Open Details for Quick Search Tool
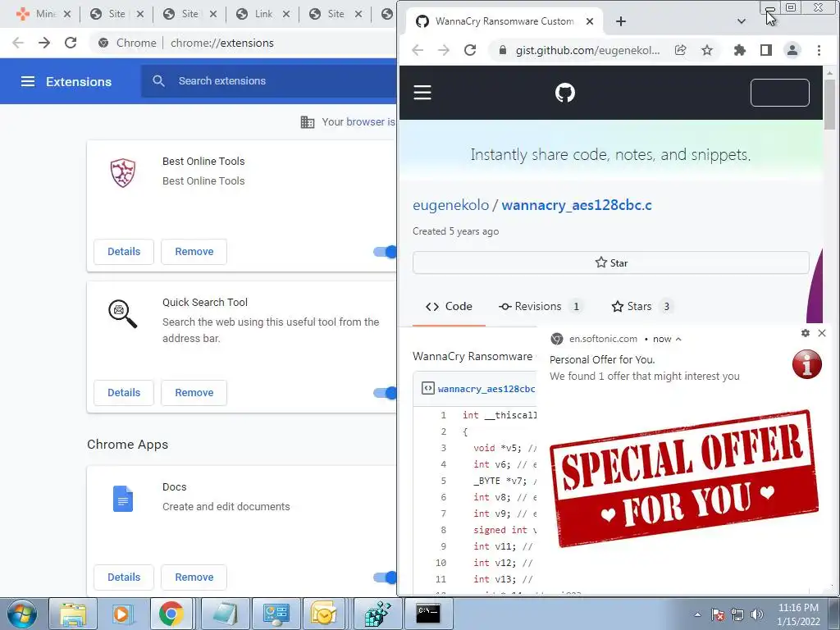The image size is (840, 630). pyautogui.click(x=124, y=393)
